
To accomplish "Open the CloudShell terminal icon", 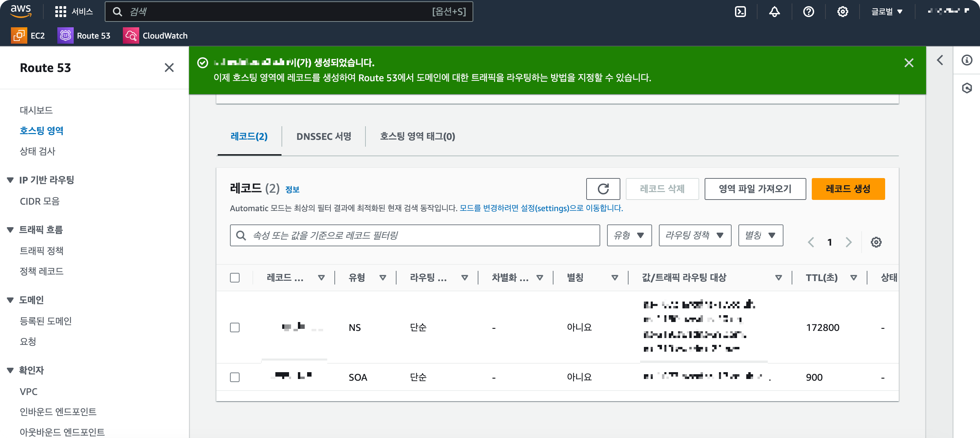I will tap(740, 12).
